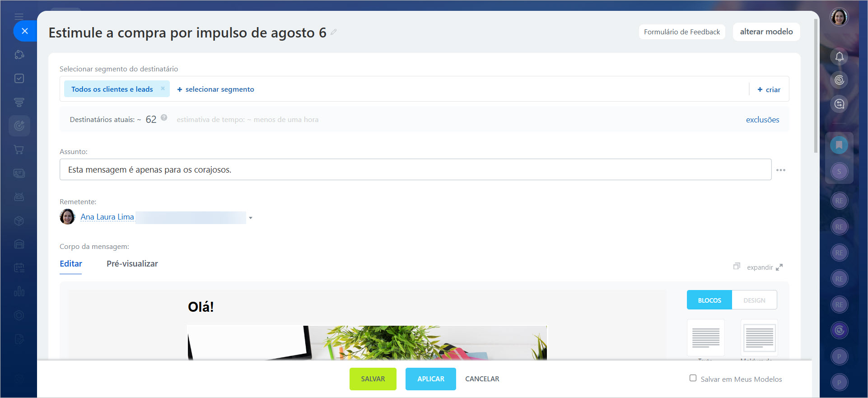Click the header image in message body

367,343
